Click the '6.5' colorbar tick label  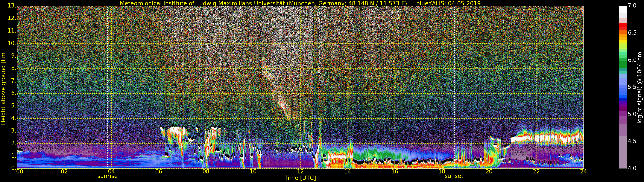[632, 33]
